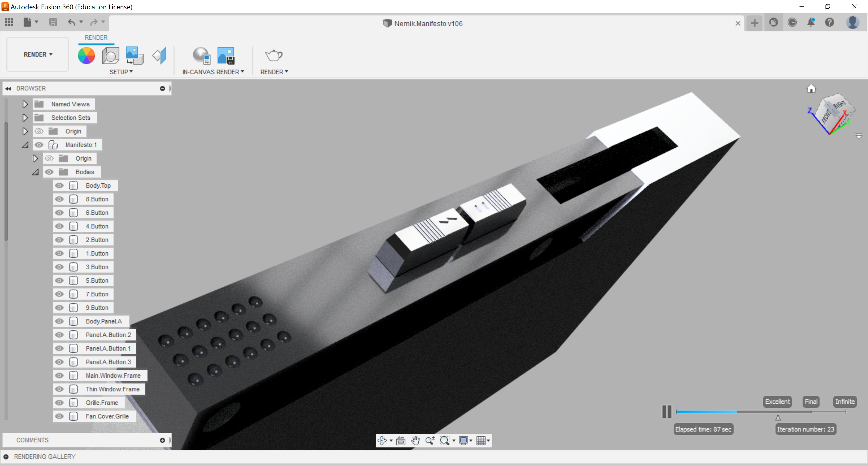
Task: Open Zoom Window fit tool
Action: pyautogui.click(x=444, y=440)
